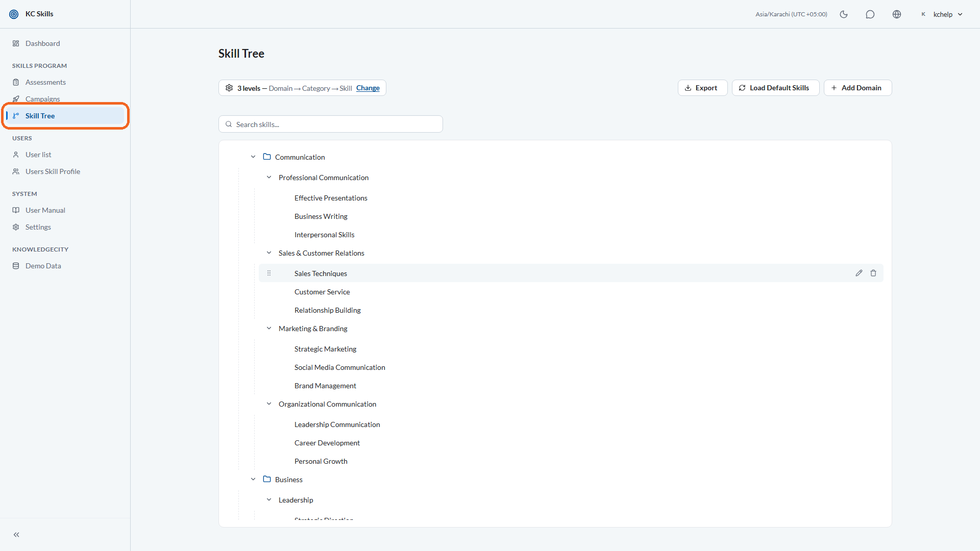Collapse Professional Communication category
The width and height of the screenshot is (980, 551).
coord(269,178)
